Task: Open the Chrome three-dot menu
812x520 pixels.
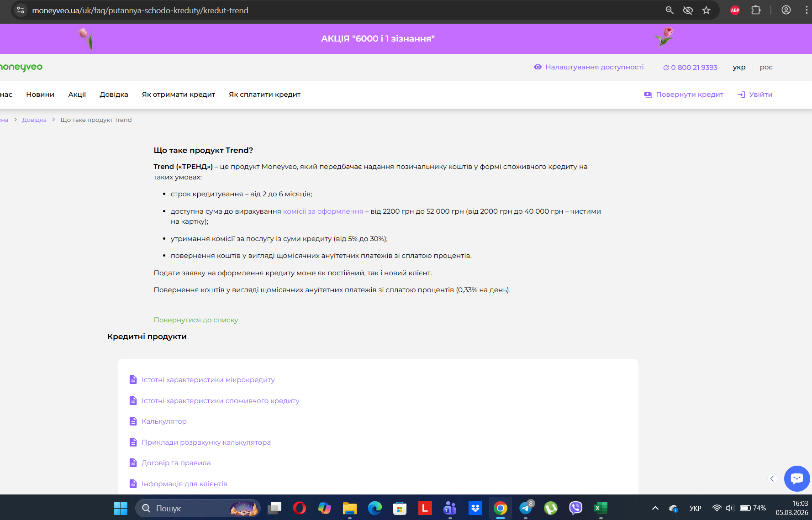Action: [806, 10]
